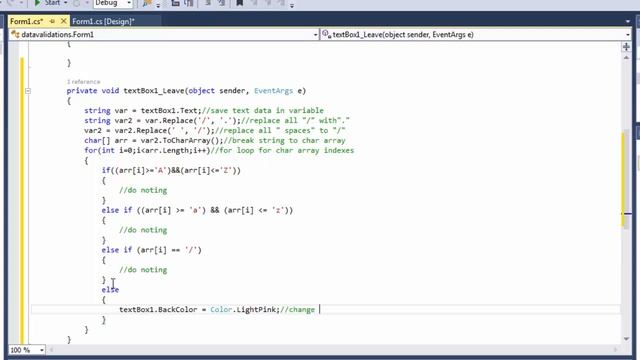Screen dimensions: 640x360
Task: Click the toolbar icon right of Debug
Action: 147,3
